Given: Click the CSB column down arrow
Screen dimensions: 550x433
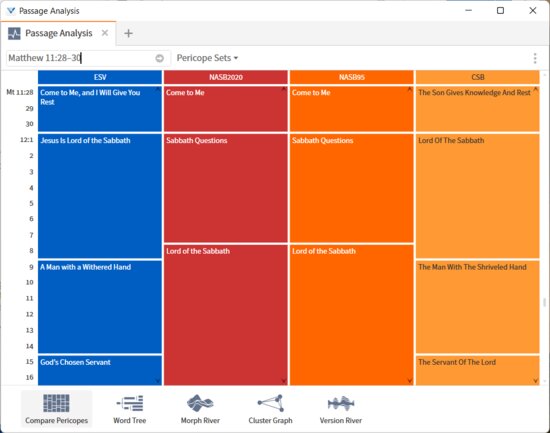Looking at the screenshot, I should (x=535, y=381).
